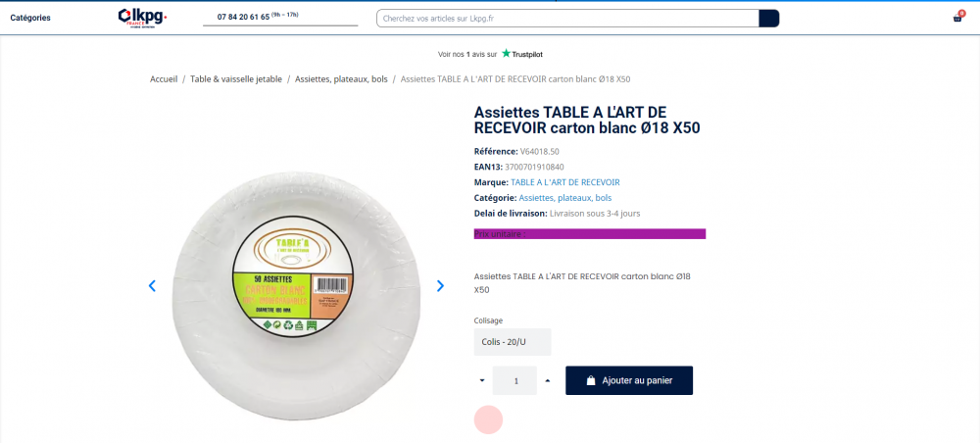Open Table & vaisselle jetable breadcrumb
980x443 pixels.
(x=236, y=78)
